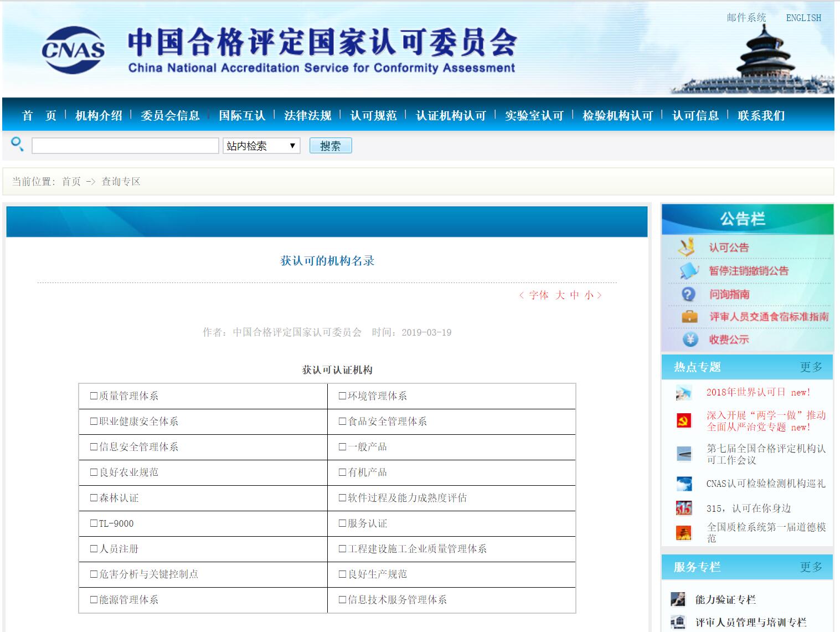Click the 315 icon
Image resolution: width=840 pixels, height=632 pixels.
tap(684, 508)
